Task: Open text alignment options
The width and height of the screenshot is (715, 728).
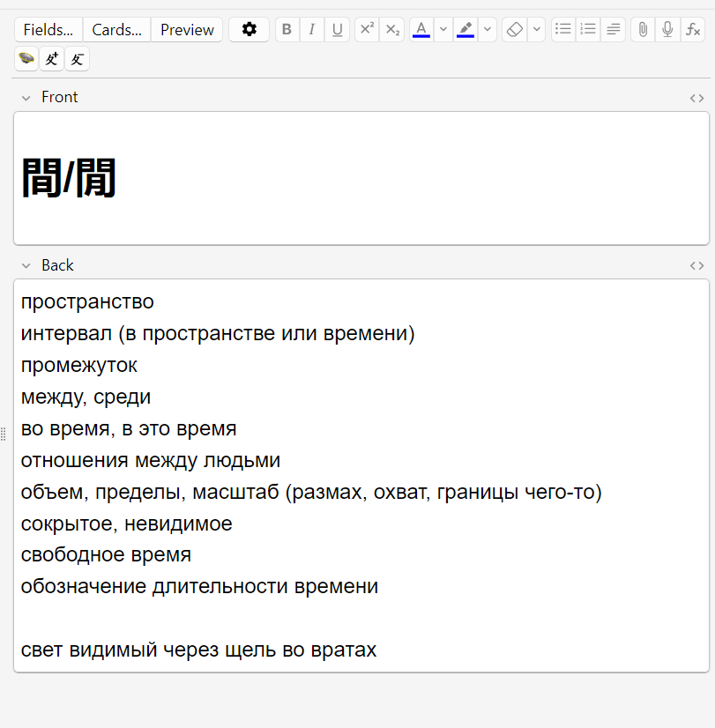Action: pos(614,30)
